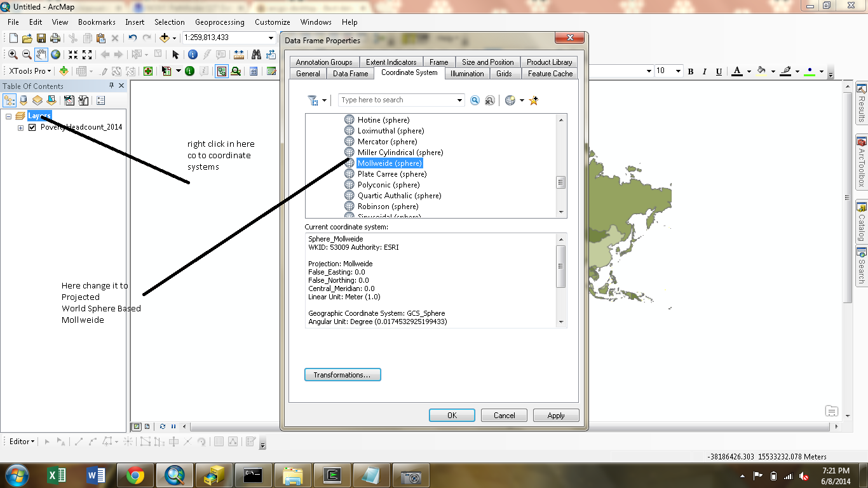Open the font size 10 dropdown

678,71
